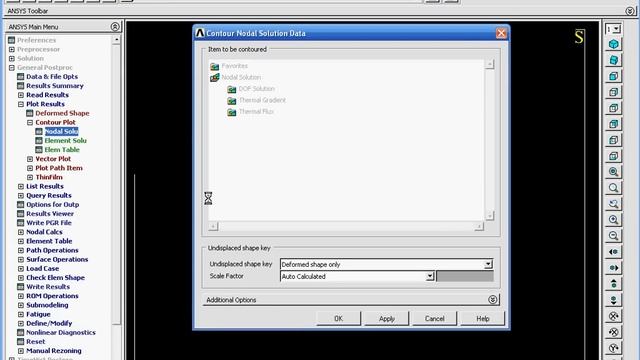640x360 pixels.
Task: Expand the Plot Path Item node
Action: (x=30, y=168)
